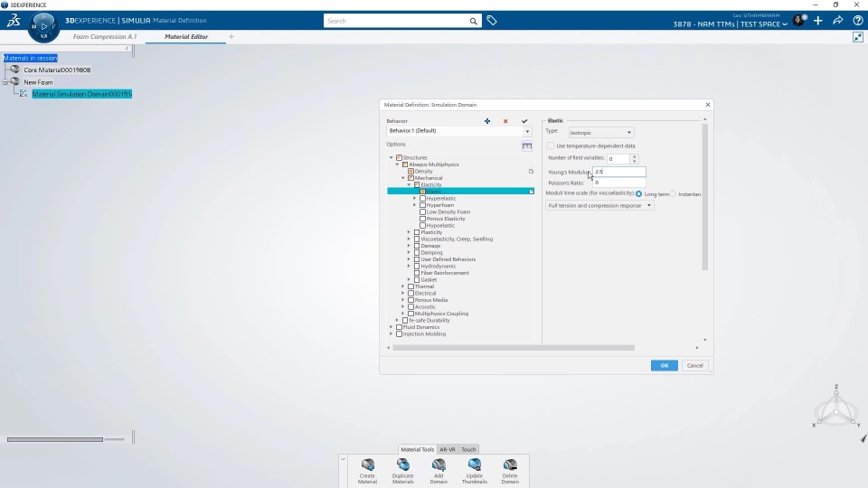Click the OK button
The image size is (868, 488).
pos(665,366)
